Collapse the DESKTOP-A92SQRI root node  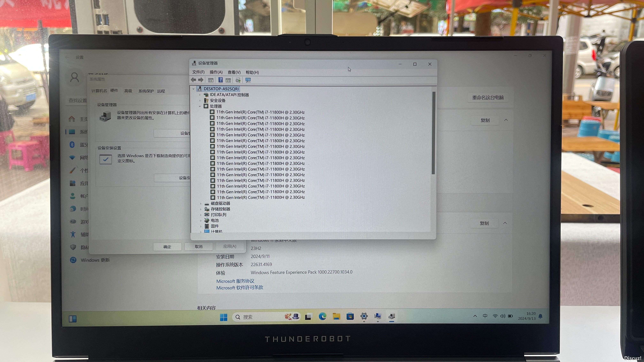[x=193, y=89]
